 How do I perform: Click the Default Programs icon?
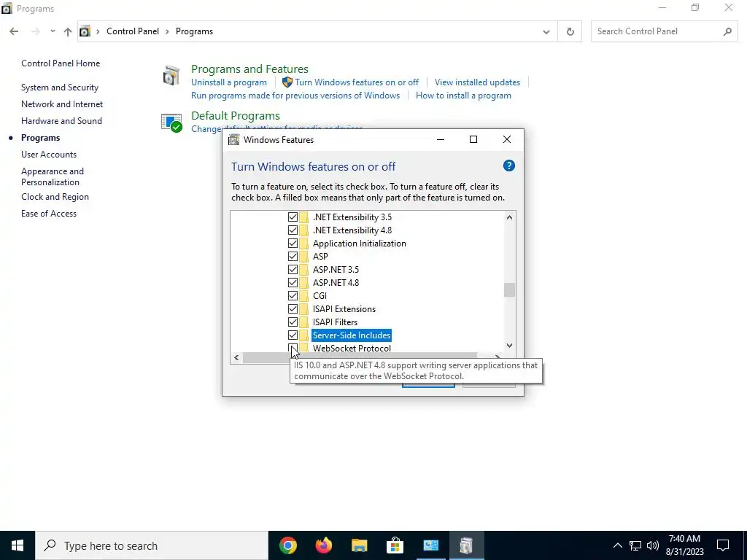[171, 122]
